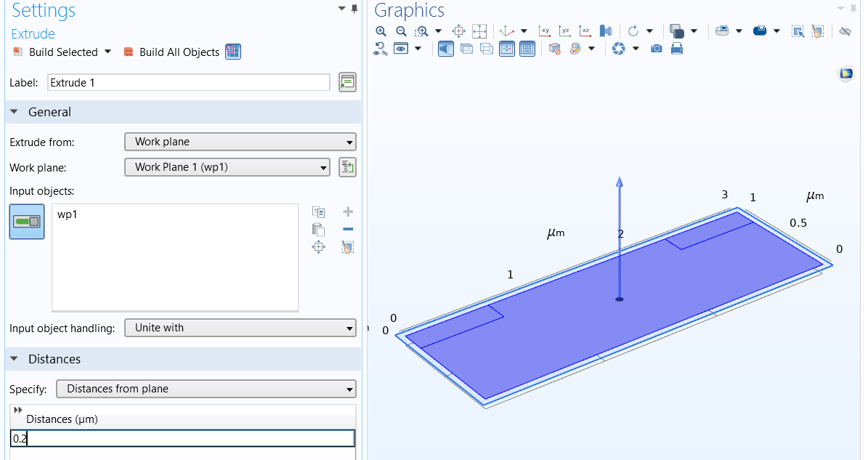This screenshot has width=868, height=460.
Task: Click the minus Remove from Selection icon
Action: click(x=348, y=229)
